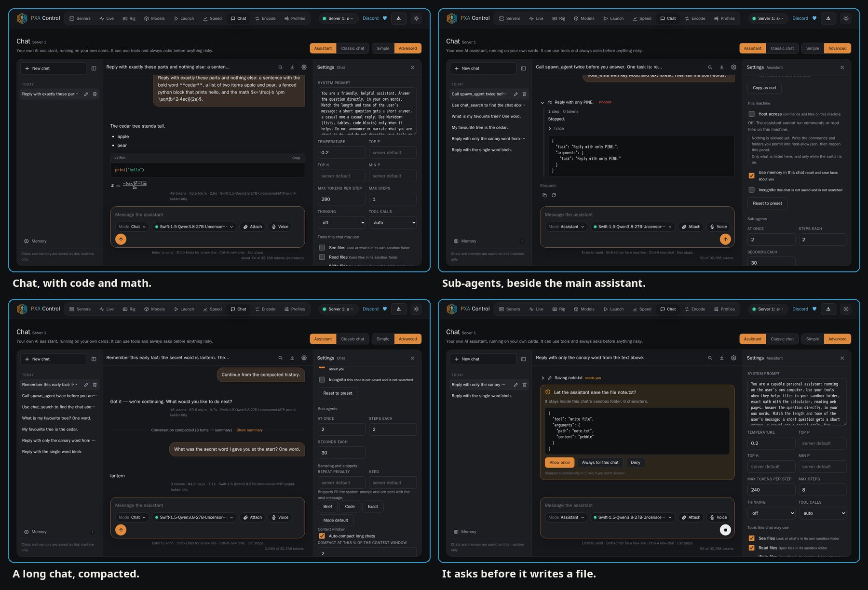Click the Attach paperclip button in the file-write chat
Screen dimensions: 868x590
pyautogui.click(x=691, y=517)
